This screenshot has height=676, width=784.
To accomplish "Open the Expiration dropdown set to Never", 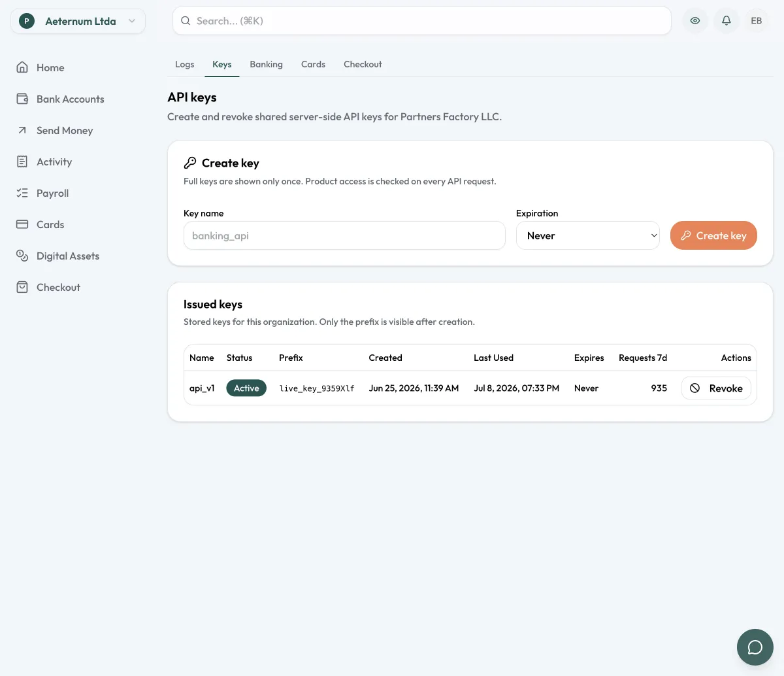I will pos(588,235).
